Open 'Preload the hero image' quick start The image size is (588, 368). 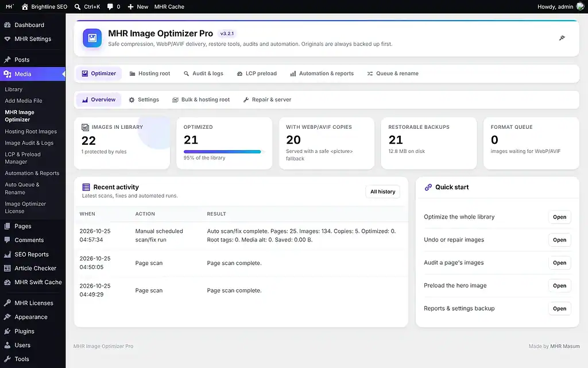(559, 286)
